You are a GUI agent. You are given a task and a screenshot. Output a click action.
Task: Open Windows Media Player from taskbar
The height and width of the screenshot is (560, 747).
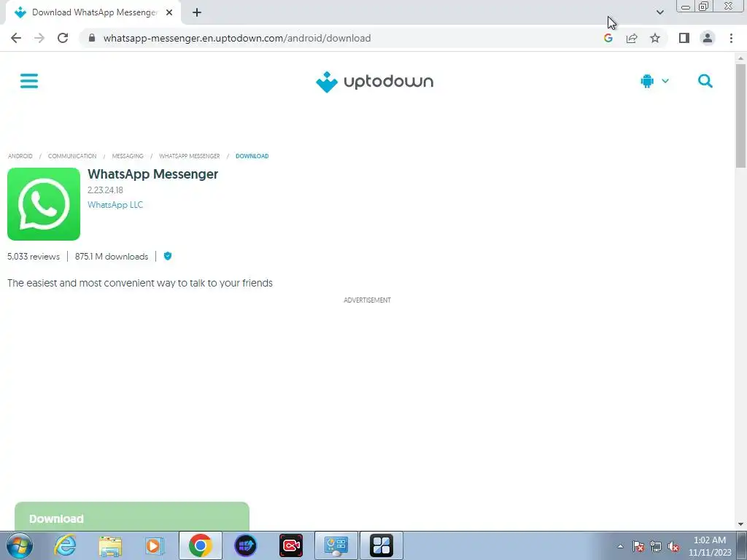pyautogui.click(x=155, y=545)
